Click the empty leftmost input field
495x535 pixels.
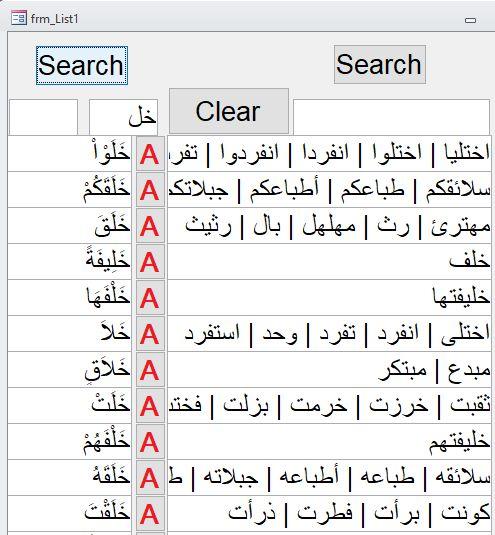coord(43,117)
